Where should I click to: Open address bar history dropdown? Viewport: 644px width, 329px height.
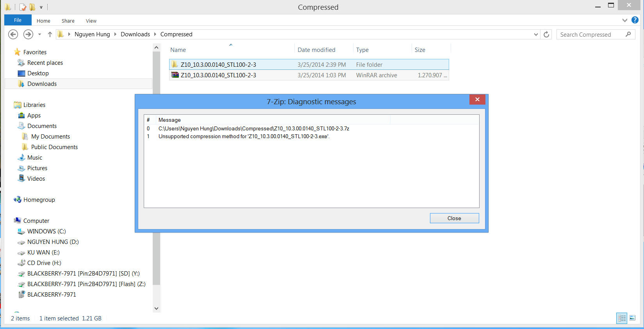pyautogui.click(x=536, y=34)
